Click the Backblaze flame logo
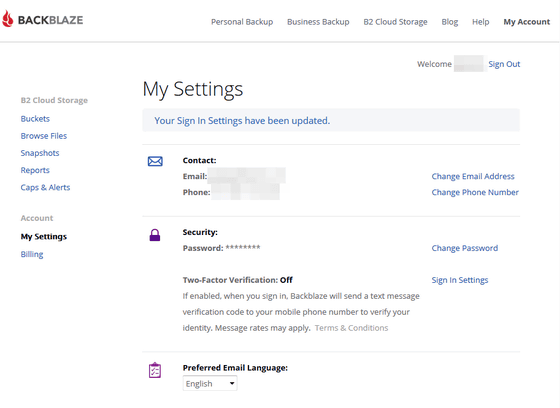The height and width of the screenshot is (408, 560). (7, 19)
